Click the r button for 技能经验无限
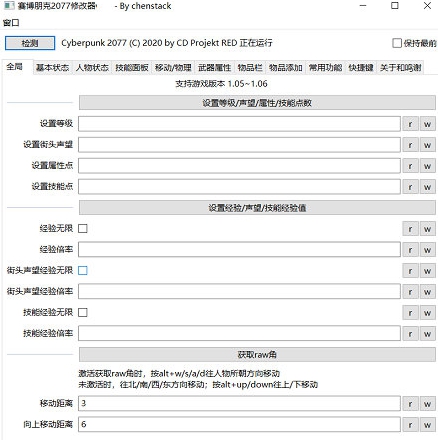The image size is (438, 440). 410,313
